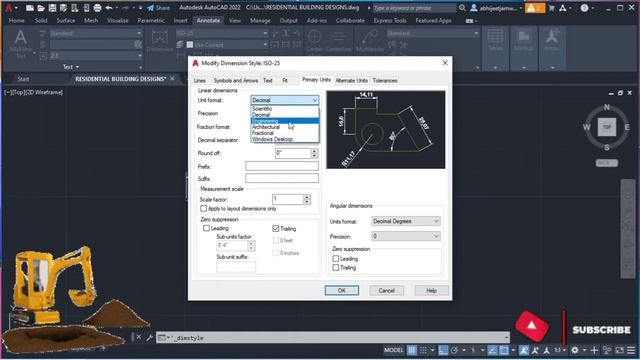Click the Help button in dialog
The height and width of the screenshot is (360, 640).
coord(431,291)
